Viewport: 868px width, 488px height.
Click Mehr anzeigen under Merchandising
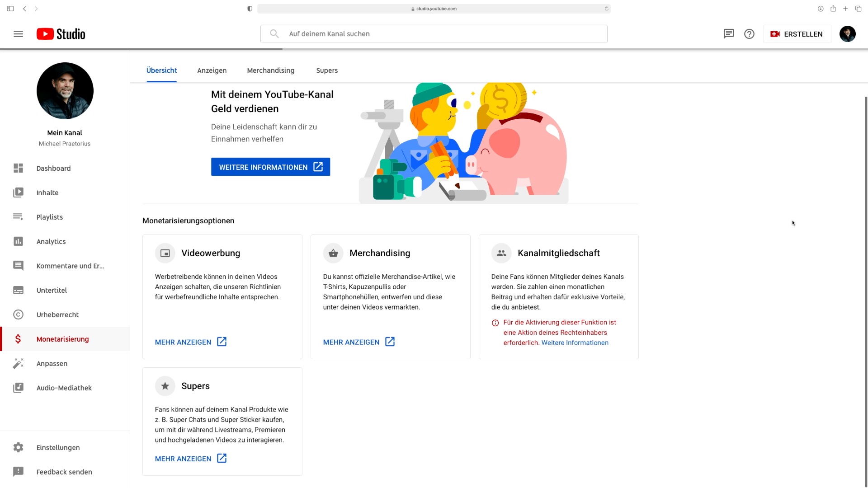(x=359, y=342)
